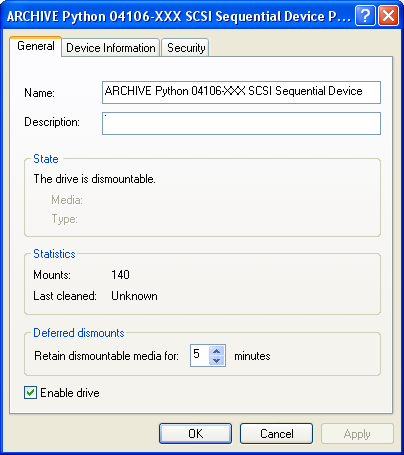Select the Mounts value 140
Image resolution: width=404 pixels, height=455 pixels.
(x=120, y=275)
